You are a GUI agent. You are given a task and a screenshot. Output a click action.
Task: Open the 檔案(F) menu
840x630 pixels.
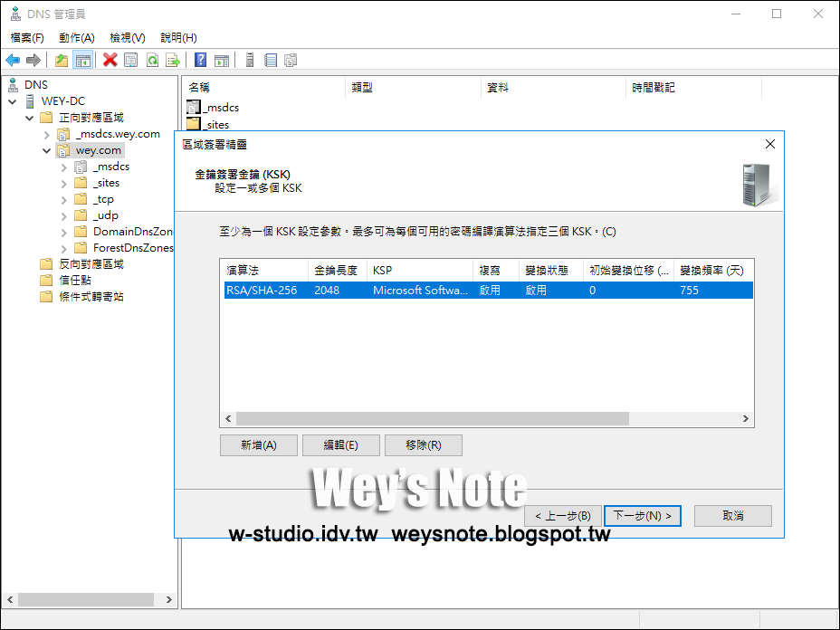(x=27, y=37)
